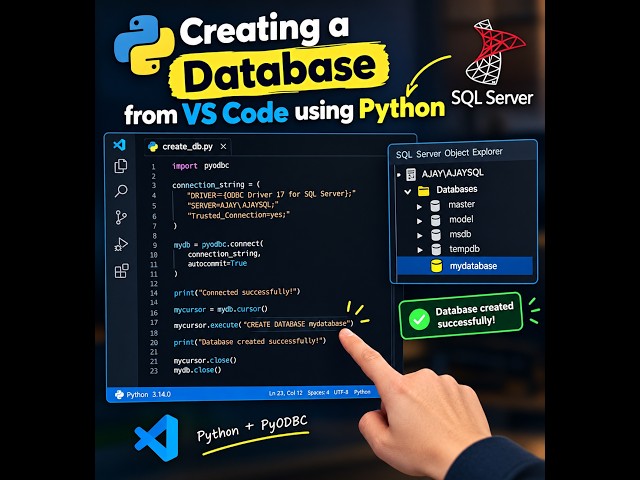Open Source Control branch icon in activity bar
Viewport: 640px width, 480px height.
(121, 217)
